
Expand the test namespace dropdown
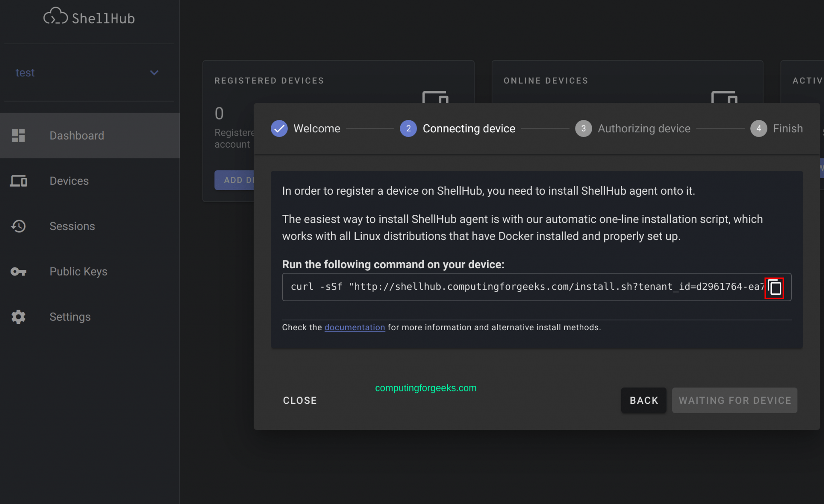(x=154, y=73)
